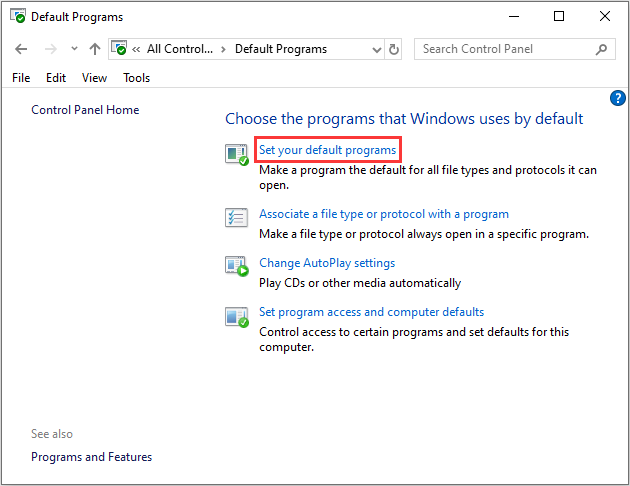Click the double chevron in address bar
Viewport: 630px width, 486px height.
tap(136, 49)
